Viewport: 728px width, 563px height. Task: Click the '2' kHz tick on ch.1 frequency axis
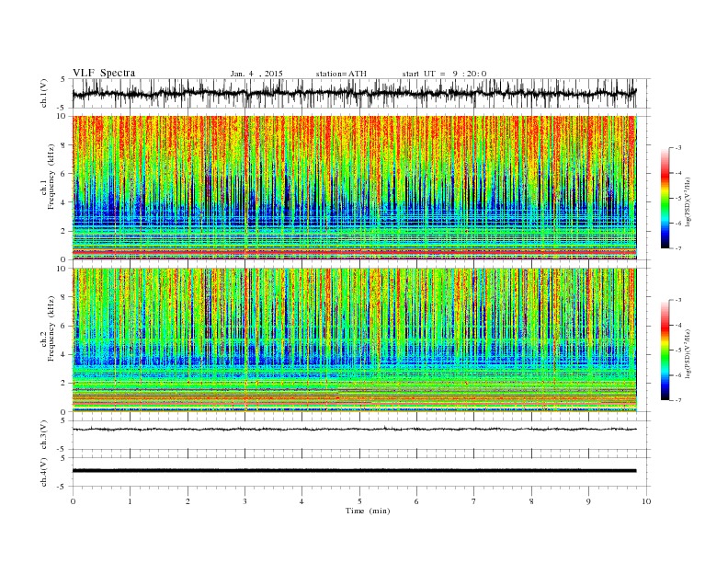pyautogui.click(x=64, y=231)
